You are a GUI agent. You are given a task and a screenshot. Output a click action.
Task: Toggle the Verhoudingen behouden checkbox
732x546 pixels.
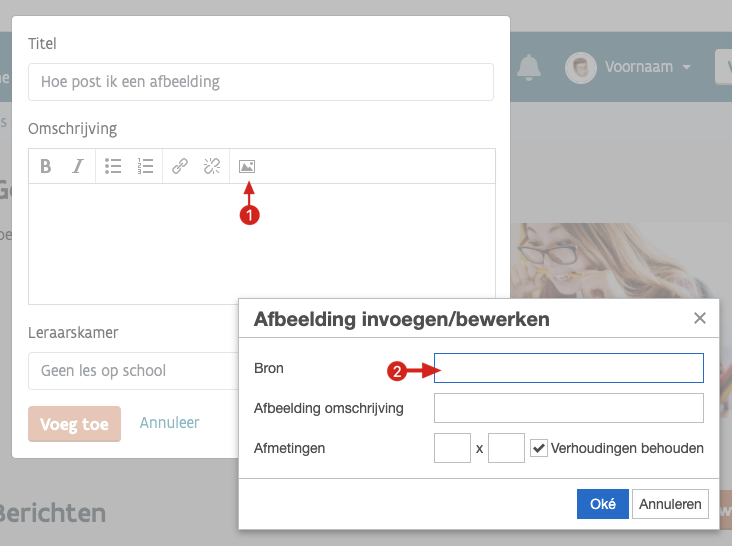[539, 448]
